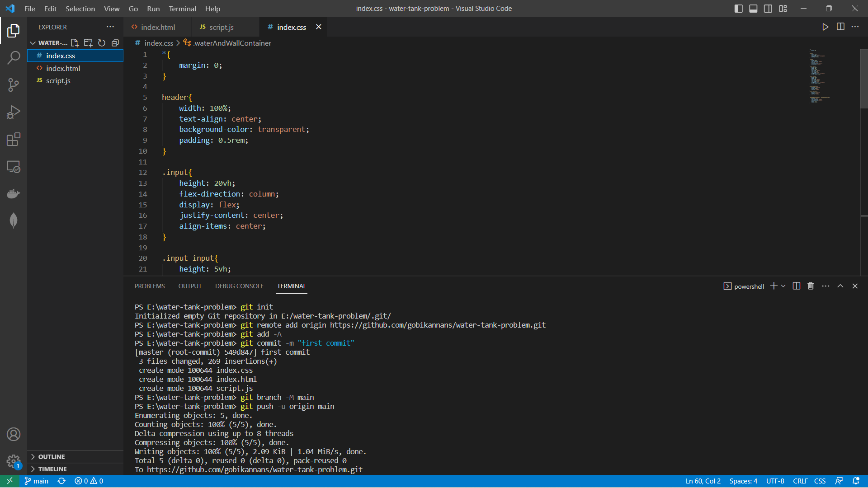Toggle the secondary side bar layout button
Image resolution: width=868 pixels, height=488 pixels.
coord(768,9)
